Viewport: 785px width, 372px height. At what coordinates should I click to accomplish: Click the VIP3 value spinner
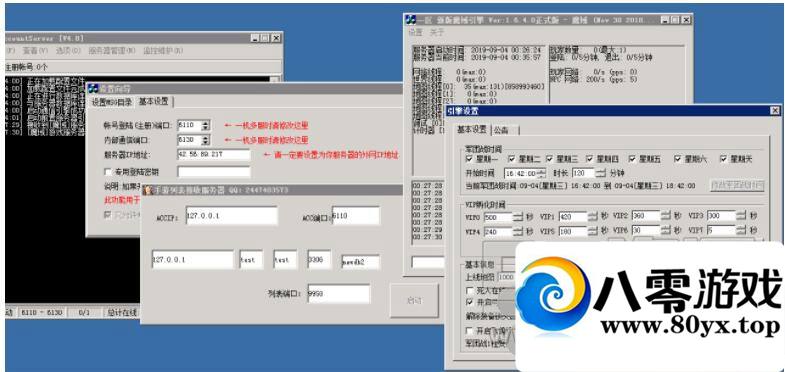tap(741, 216)
